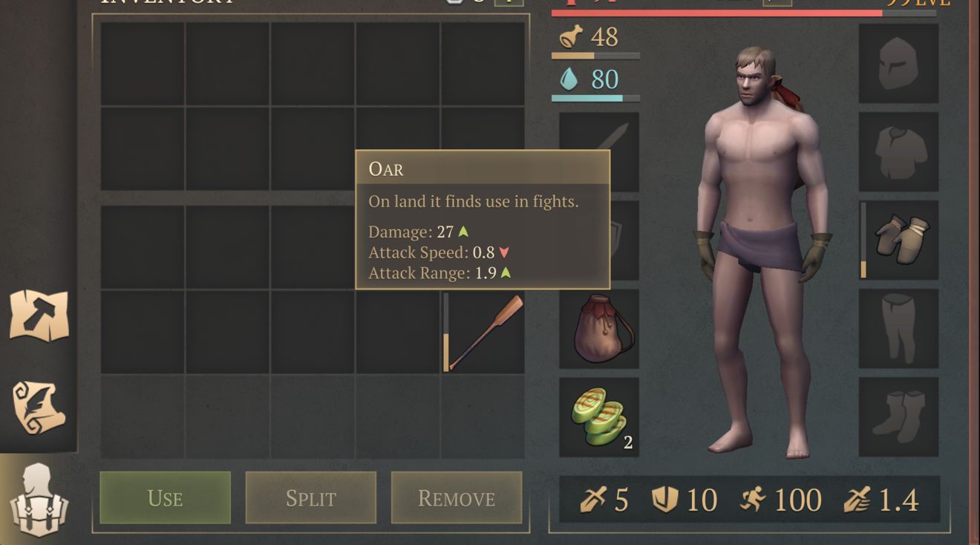Click the Split button
This screenshot has height=545, width=980.
pos(310,497)
